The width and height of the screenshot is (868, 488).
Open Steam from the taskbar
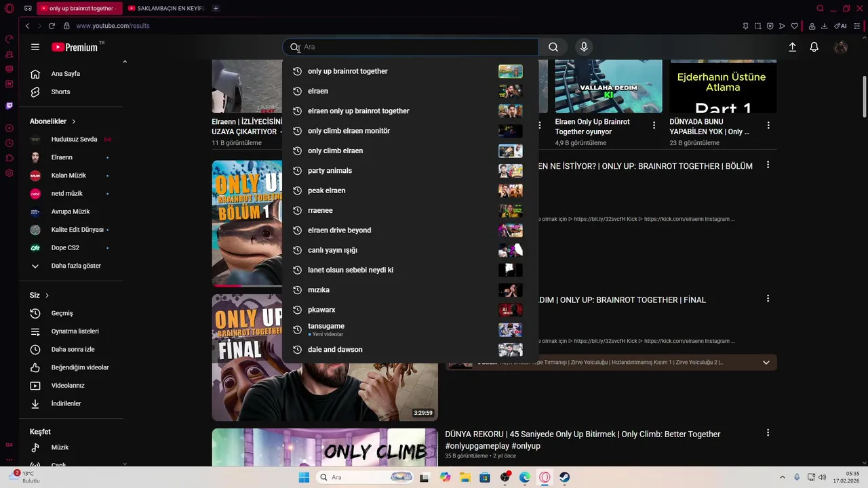click(x=564, y=477)
